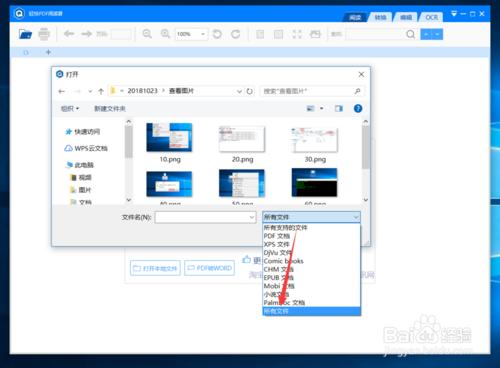500x368 pixels.
Task: Add a new tab with plus icon
Action: click(x=48, y=52)
